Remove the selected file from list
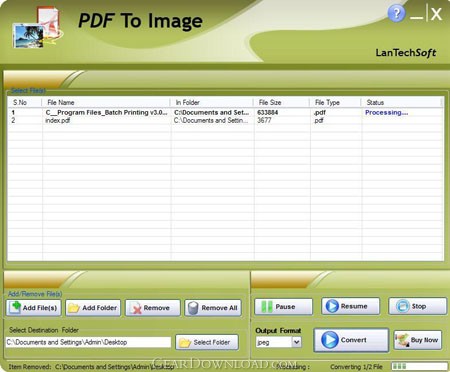This screenshot has width=450, height=372. [x=153, y=308]
